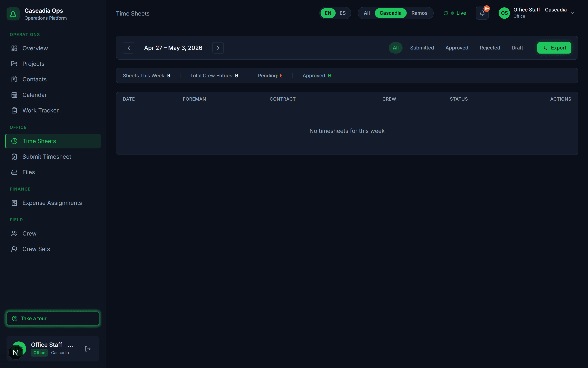
Task: Click the Time Sheets page title
Action: pos(133,14)
